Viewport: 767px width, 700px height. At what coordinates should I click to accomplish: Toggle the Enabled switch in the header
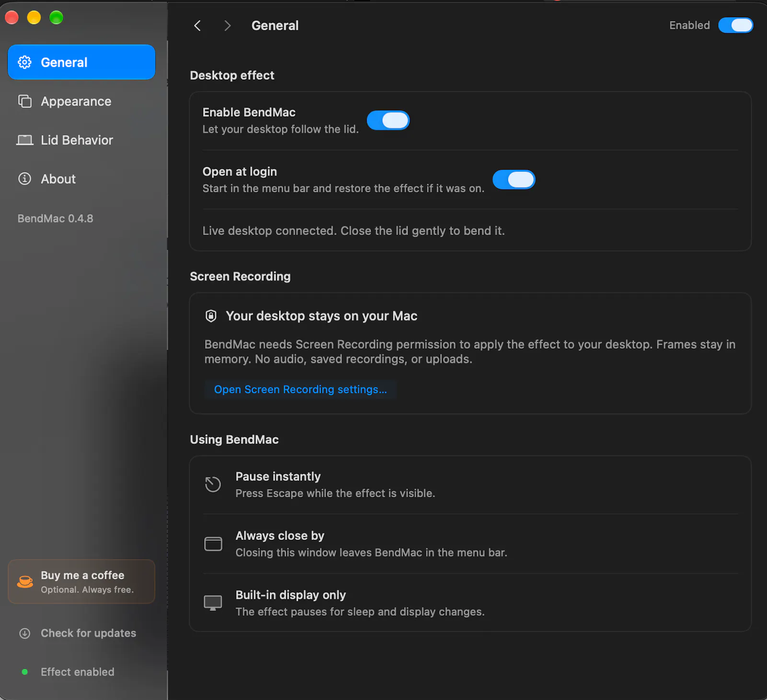736,25
